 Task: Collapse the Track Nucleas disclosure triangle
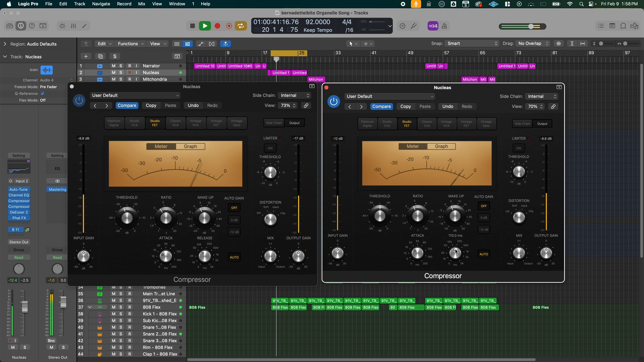click(5, 57)
